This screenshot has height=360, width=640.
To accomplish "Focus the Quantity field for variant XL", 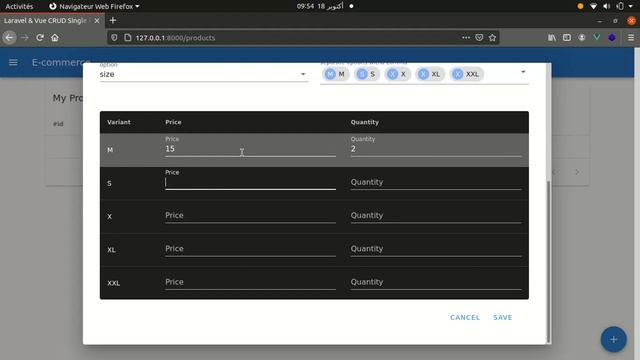I will pyautogui.click(x=436, y=249).
